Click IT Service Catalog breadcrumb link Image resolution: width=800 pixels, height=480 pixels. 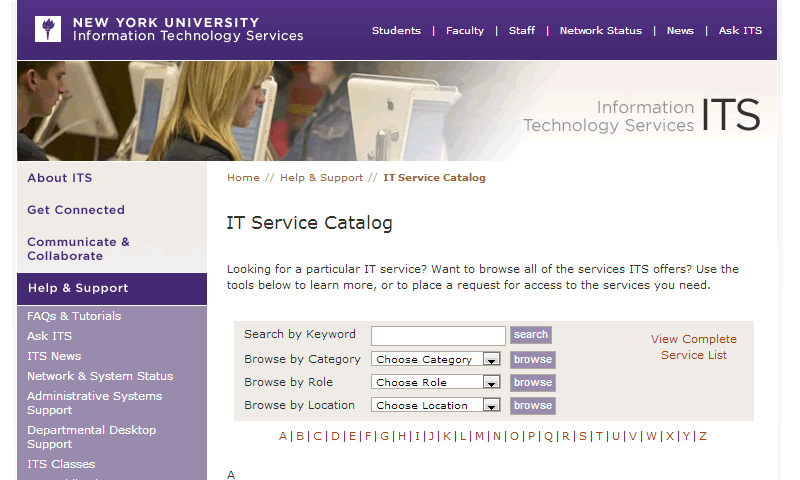click(x=434, y=178)
